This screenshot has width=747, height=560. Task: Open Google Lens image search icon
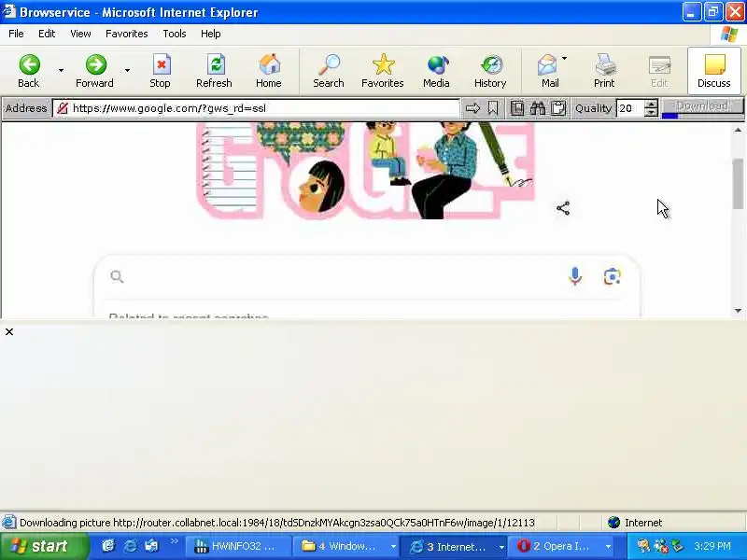click(613, 276)
